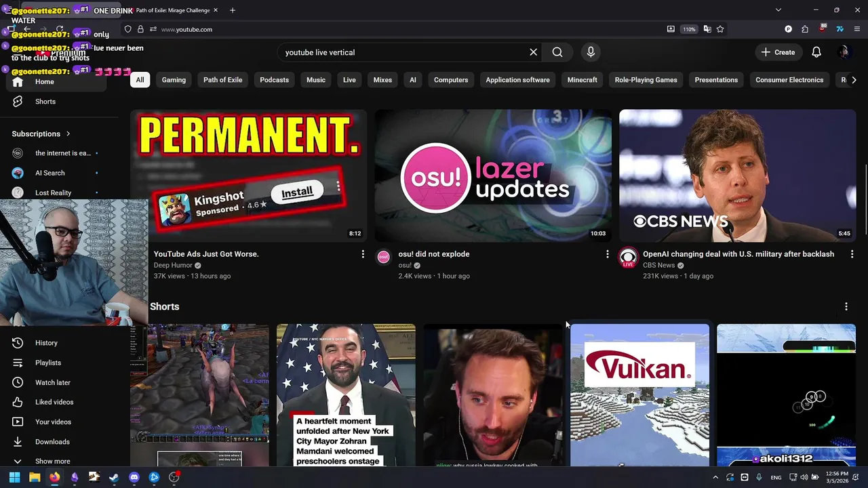
Task: Open the page translate icon
Action: [x=707, y=29]
